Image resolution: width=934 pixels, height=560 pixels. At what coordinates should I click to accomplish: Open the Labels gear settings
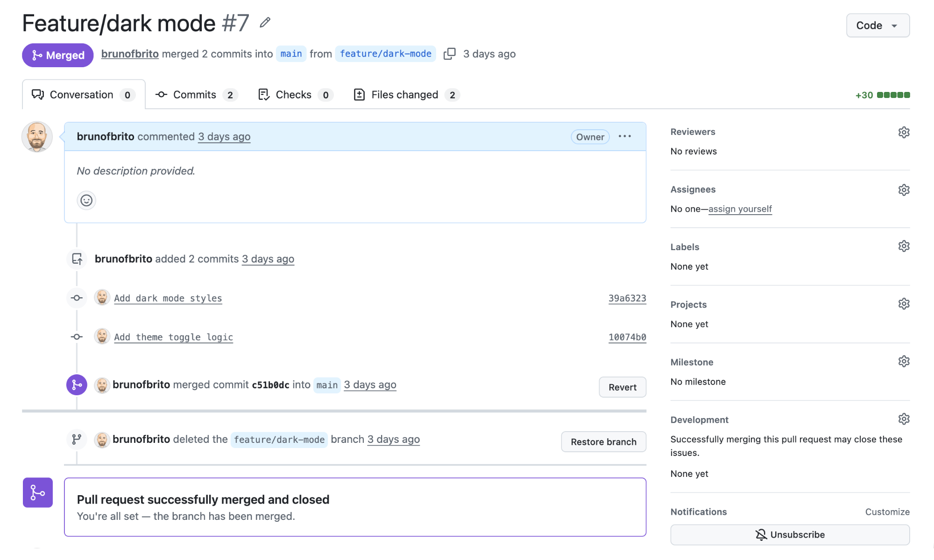(904, 246)
